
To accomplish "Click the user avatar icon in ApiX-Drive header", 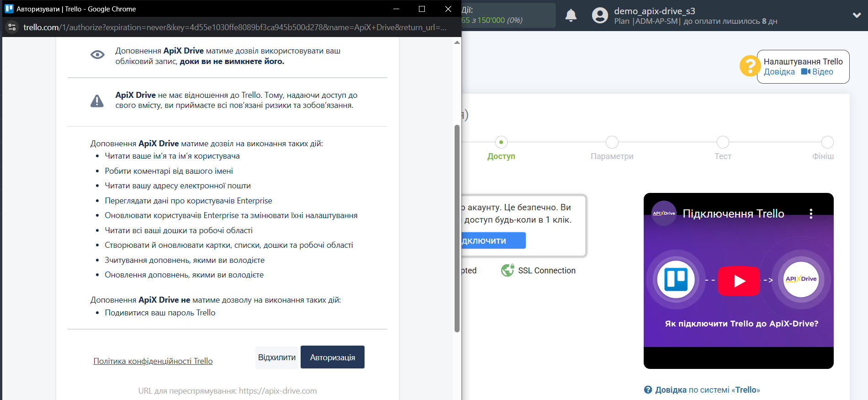I will click(x=600, y=16).
